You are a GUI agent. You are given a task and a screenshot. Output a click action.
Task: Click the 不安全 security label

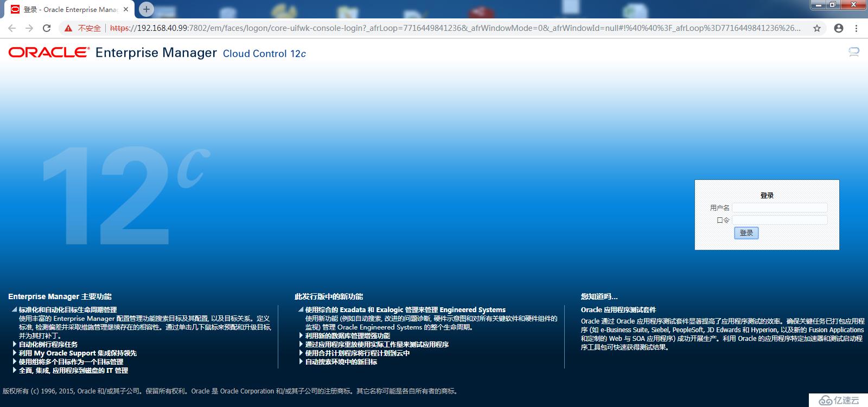tap(89, 28)
